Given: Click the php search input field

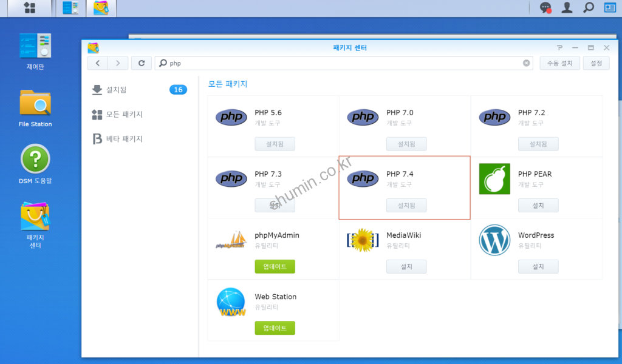Looking at the screenshot, I should coord(340,63).
